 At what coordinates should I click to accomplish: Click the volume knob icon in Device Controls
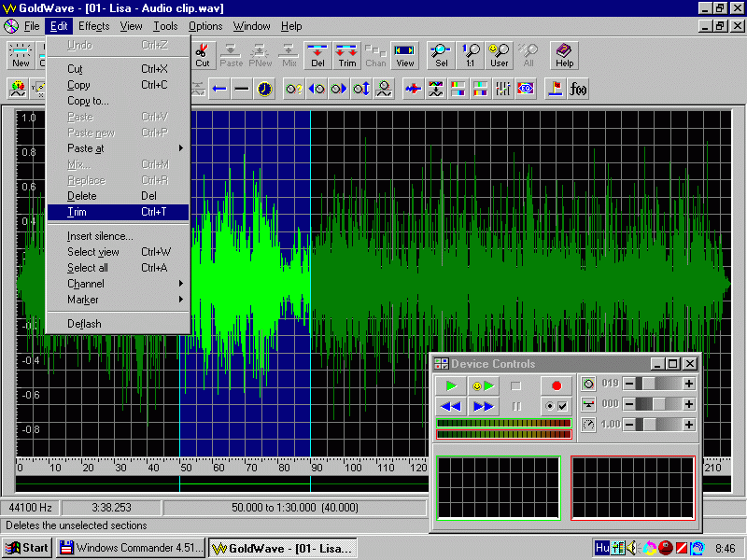(588, 384)
